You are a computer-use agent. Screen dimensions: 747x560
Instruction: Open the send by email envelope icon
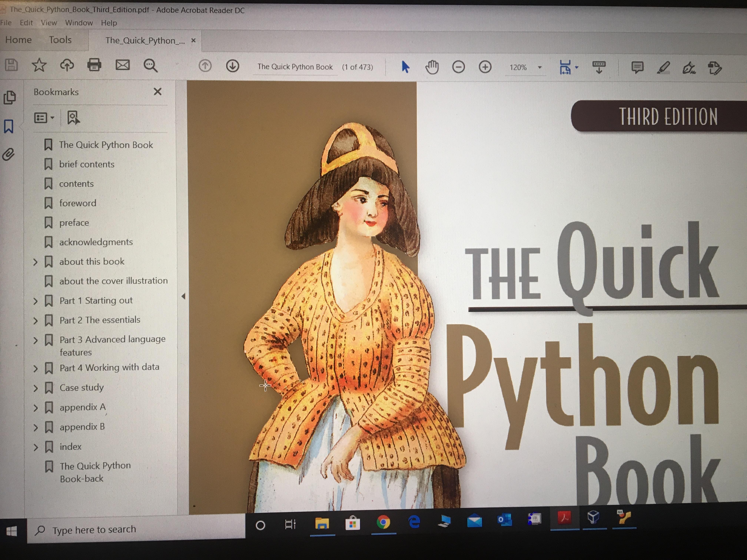pyautogui.click(x=122, y=65)
